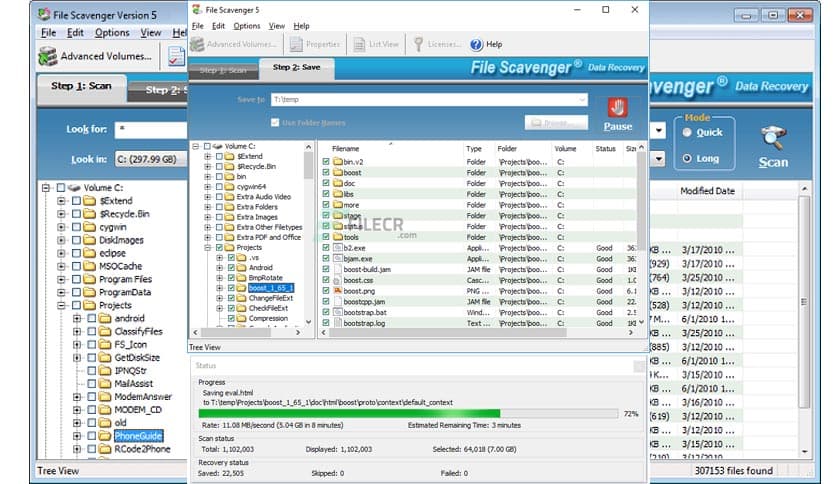This screenshot has width=836, height=484.
Task: Click the bin.v2 folder icon
Action: pyautogui.click(x=337, y=162)
